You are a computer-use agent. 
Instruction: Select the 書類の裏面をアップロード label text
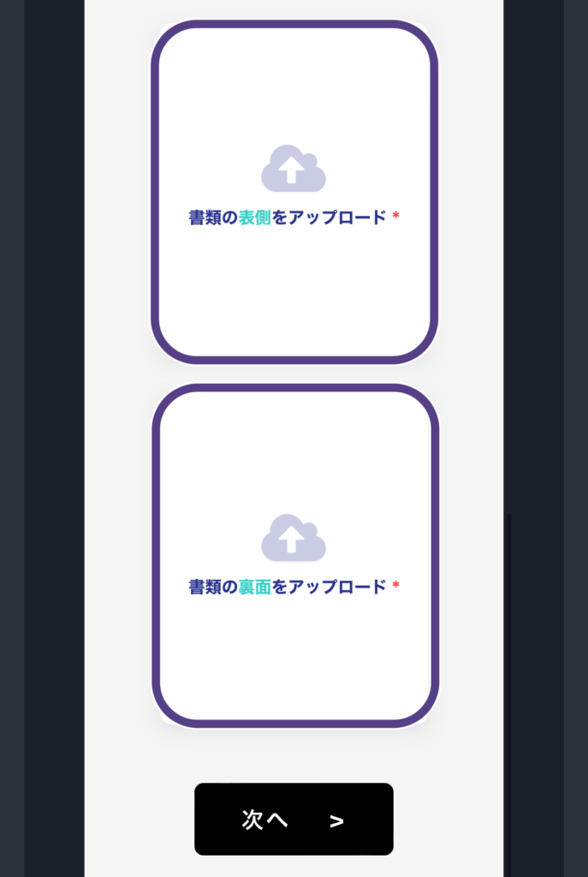pyautogui.click(x=288, y=587)
